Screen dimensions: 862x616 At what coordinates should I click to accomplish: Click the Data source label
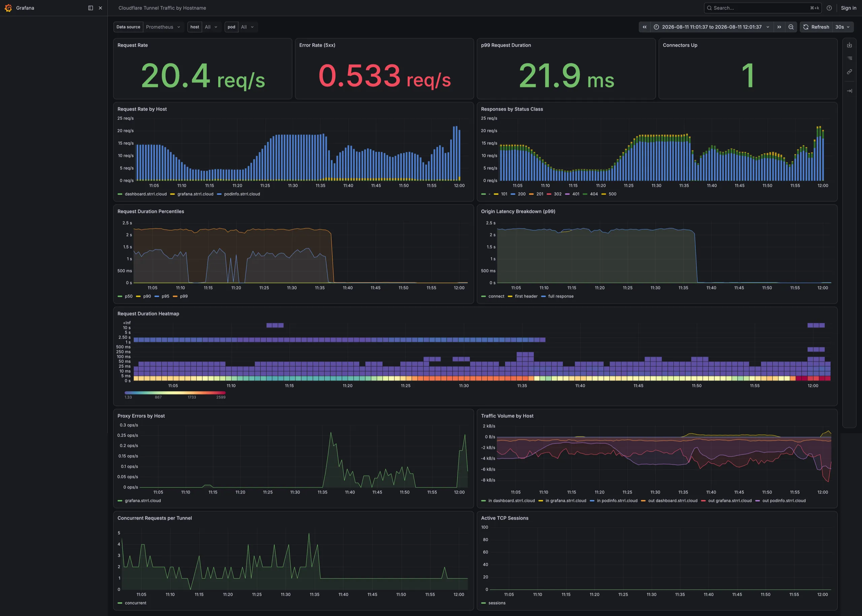(128, 27)
